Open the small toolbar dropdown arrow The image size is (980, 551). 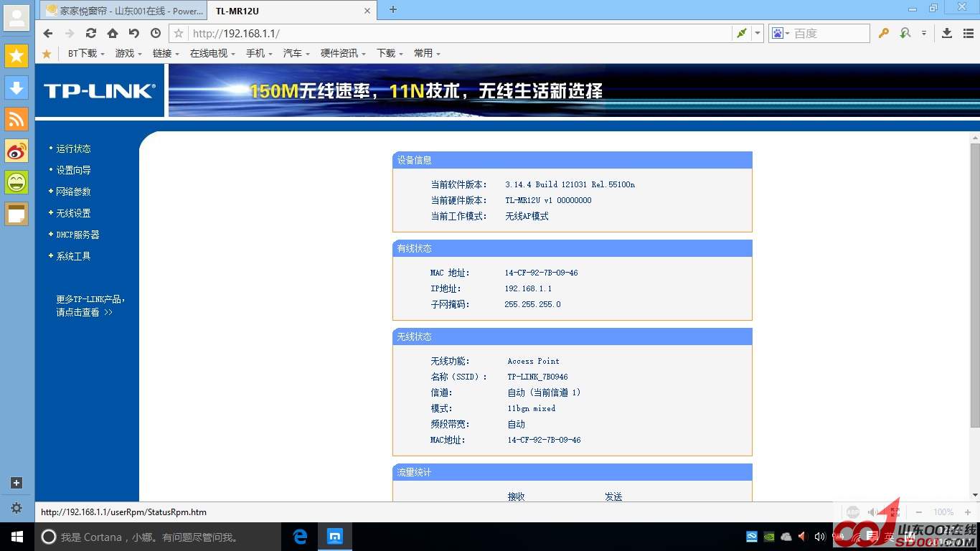coord(924,33)
